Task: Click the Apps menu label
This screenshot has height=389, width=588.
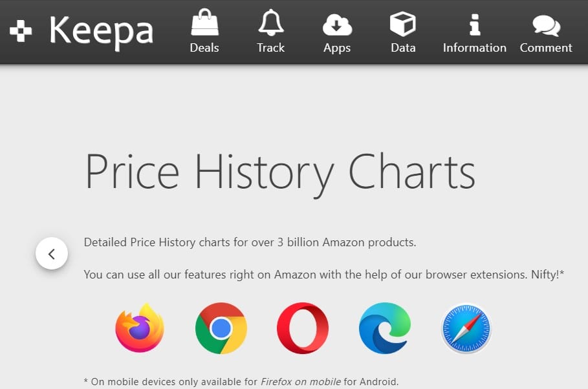Action: click(337, 48)
